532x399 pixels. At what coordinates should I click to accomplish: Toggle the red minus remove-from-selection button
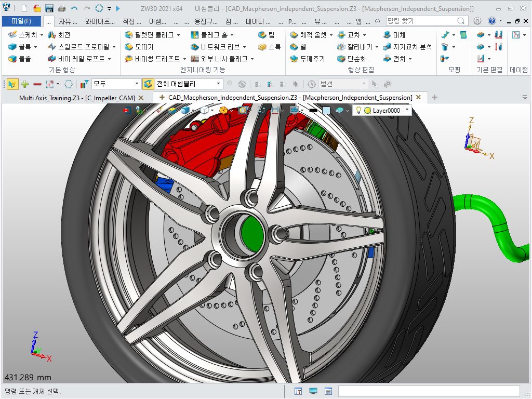[37, 84]
